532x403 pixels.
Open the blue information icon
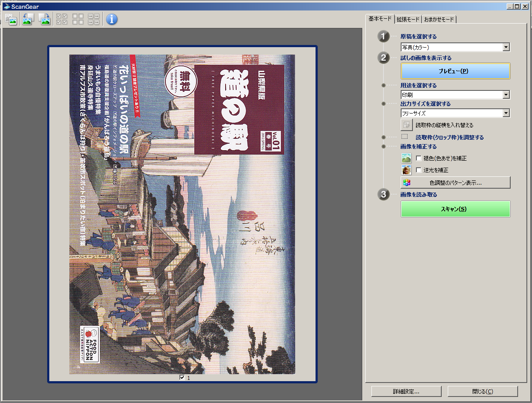112,19
